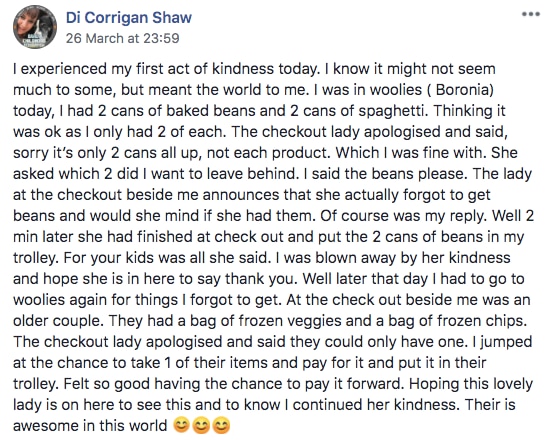Click the words 'older couple' in the post
Screen dimensions: 549x440
58,321
